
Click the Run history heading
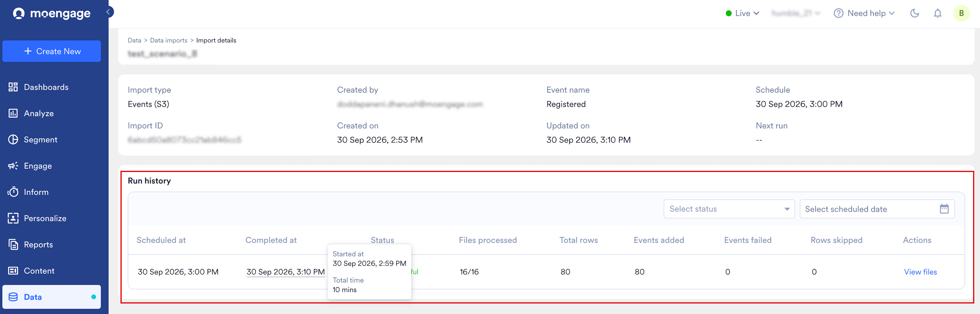tap(149, 181)
